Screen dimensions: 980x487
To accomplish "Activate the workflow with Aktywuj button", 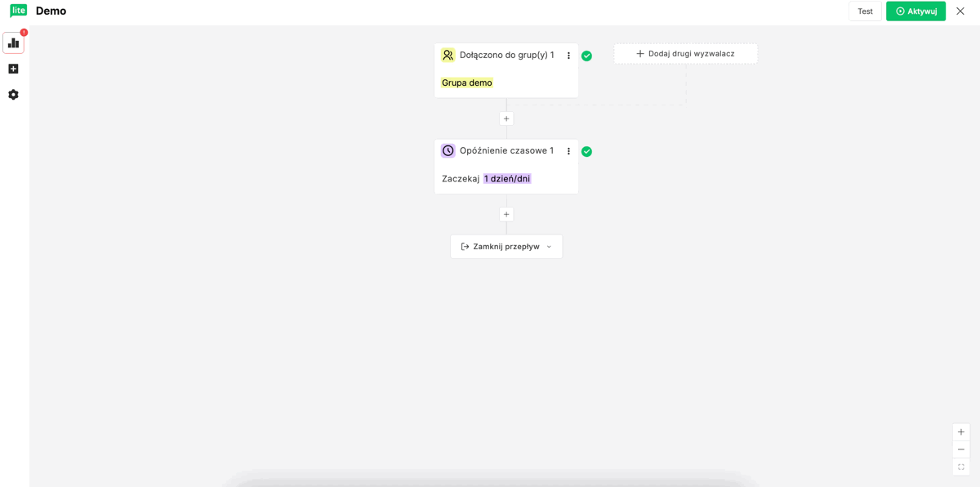I will click(x=915, y=11).
